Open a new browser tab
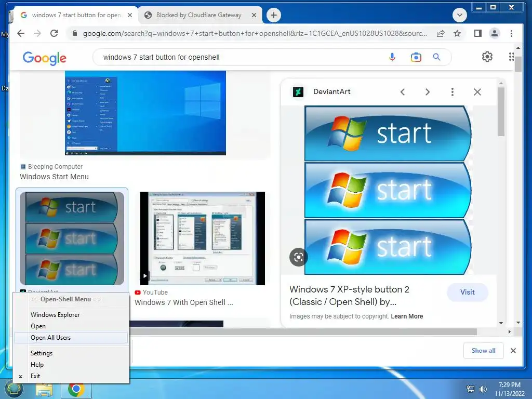This screenshot has width=532, height=399. (x=273, y=15)
